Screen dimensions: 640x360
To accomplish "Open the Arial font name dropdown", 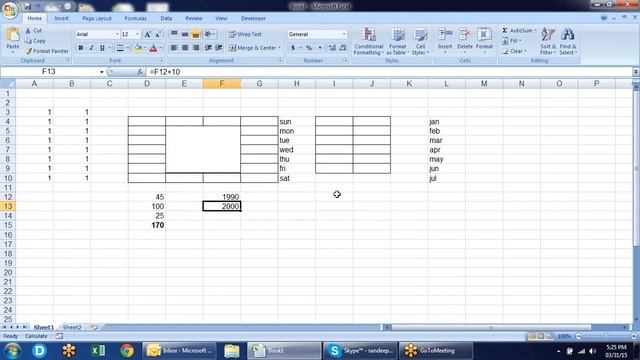I will point(117,34).
